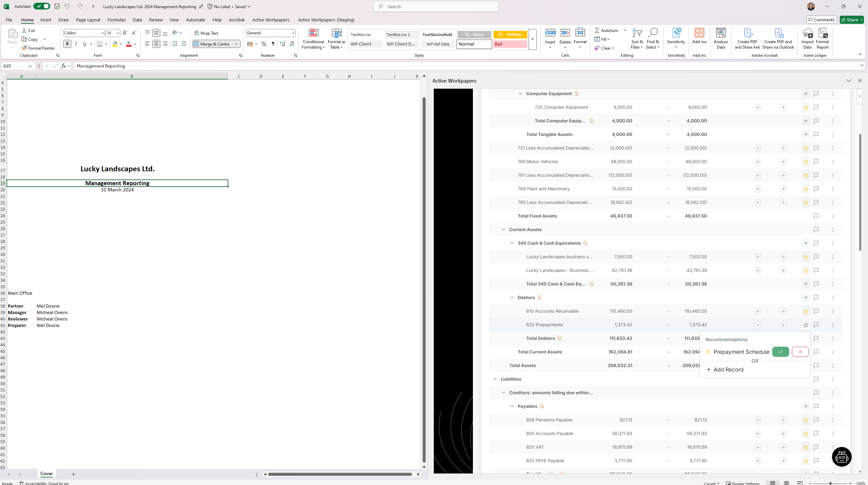The width and height of the screenshot is (868, 485).
Task: Toggle the AutoSave switch
Action: click(x=42, y=6)
